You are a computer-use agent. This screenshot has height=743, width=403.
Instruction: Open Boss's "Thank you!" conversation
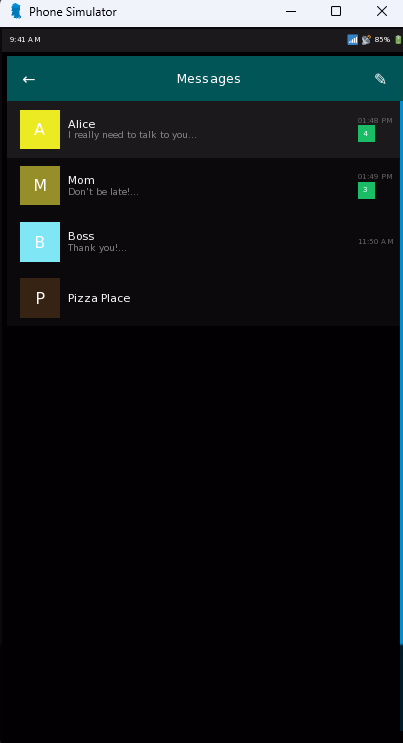203,242
